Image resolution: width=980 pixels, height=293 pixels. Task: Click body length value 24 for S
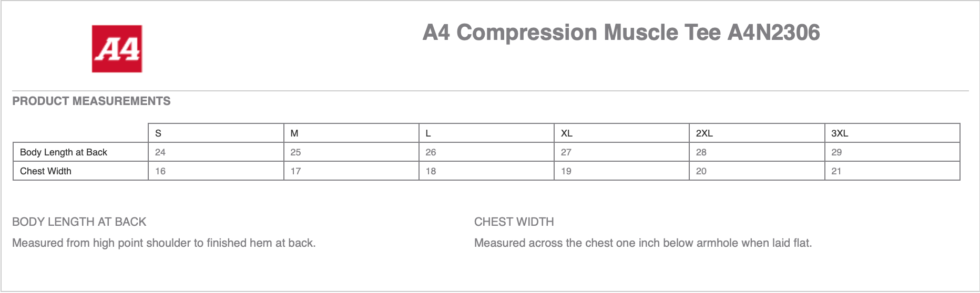point(160,152)
